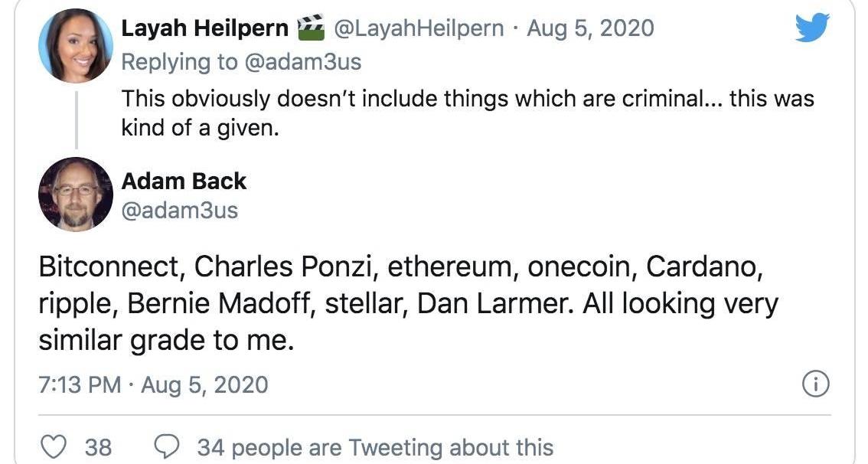This screenshot has width=868, height=464.
Task: Open @adam3us in Replying to line
Action: click(302, 62)
